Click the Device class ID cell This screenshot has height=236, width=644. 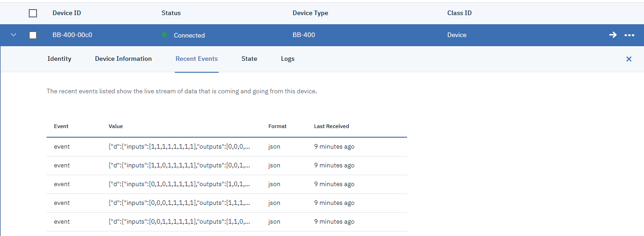457,35
